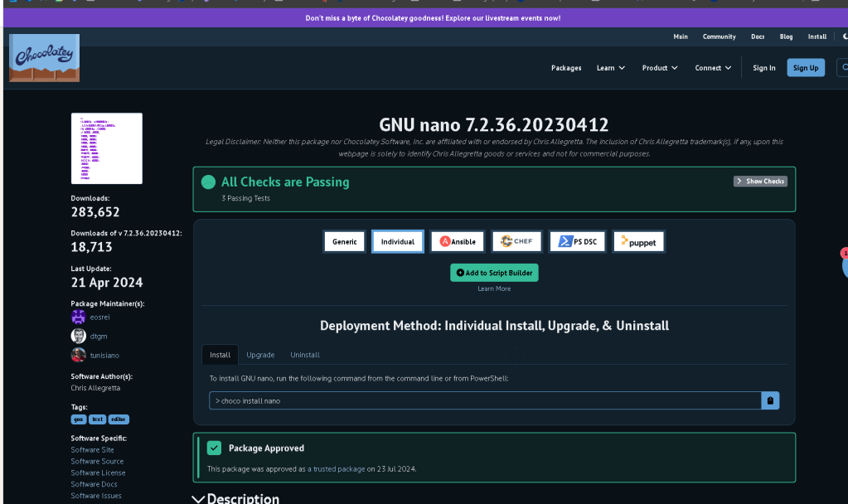848x504 pixels.
Task: Click the Package Approved checkmark icon
Action: point(214,448)
